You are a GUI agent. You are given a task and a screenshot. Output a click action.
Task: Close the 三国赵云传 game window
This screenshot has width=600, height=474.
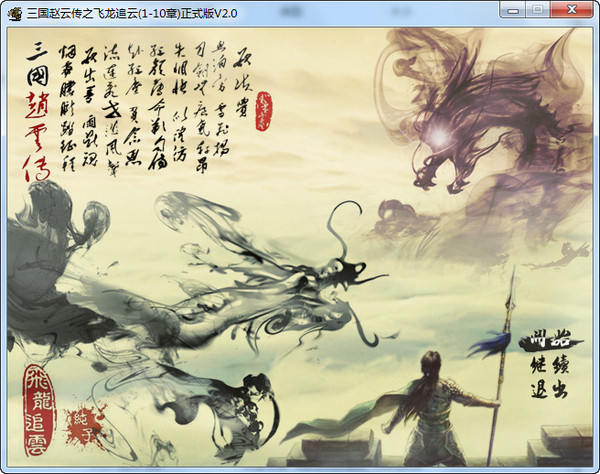(x=572, y=10)
